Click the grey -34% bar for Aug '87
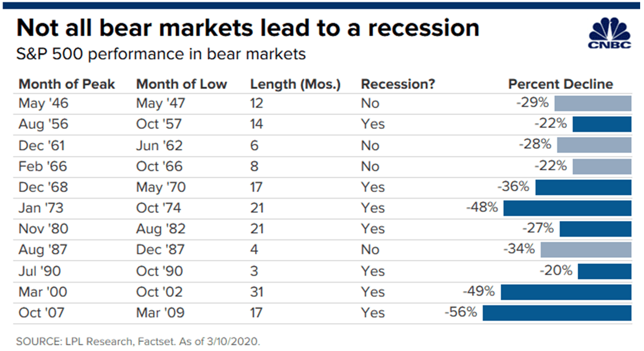The width and height of the screenshot is (644, 351). coord(586,250)
